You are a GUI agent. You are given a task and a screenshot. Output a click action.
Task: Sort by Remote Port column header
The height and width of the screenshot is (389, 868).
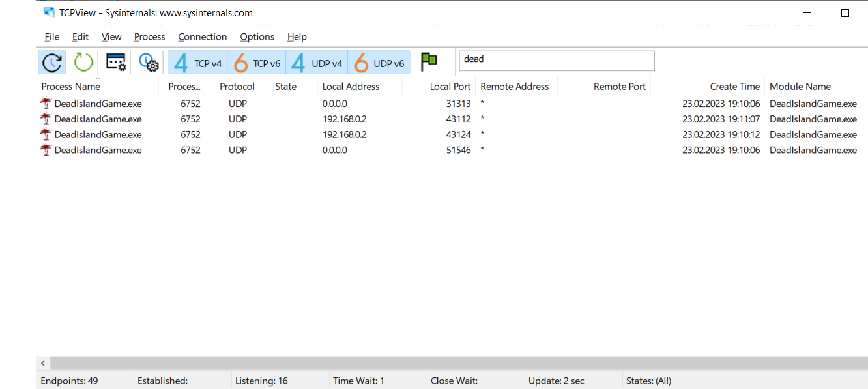click(604, 86)
